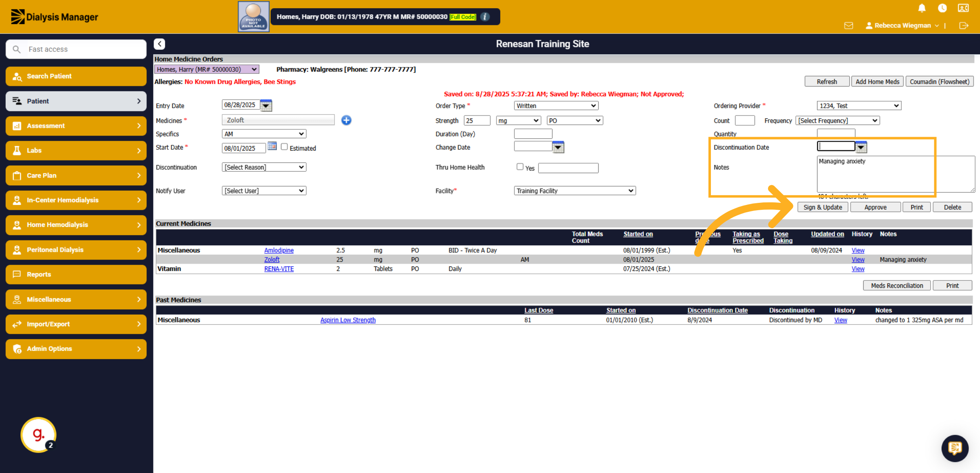Open the Rebecca Wiegman user menu

pos(902,26)
